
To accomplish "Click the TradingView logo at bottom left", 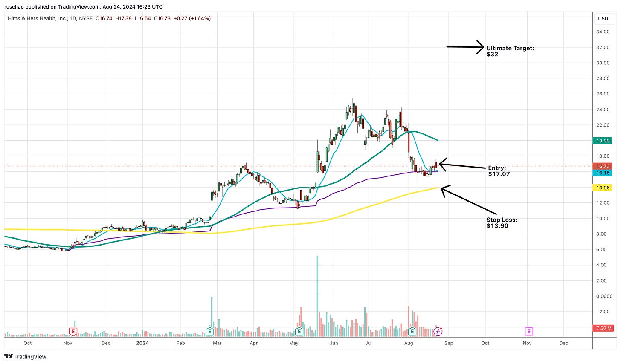I will pyautogui.click(x=26, y=356).
